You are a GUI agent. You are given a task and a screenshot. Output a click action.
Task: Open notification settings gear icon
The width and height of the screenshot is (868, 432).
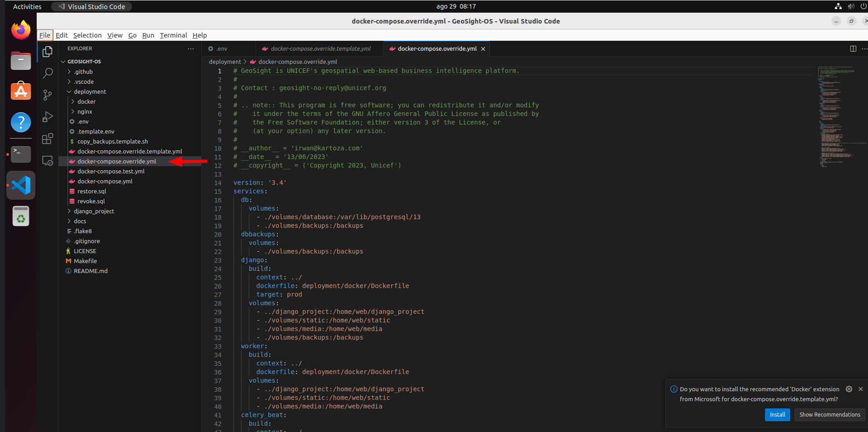849,389
